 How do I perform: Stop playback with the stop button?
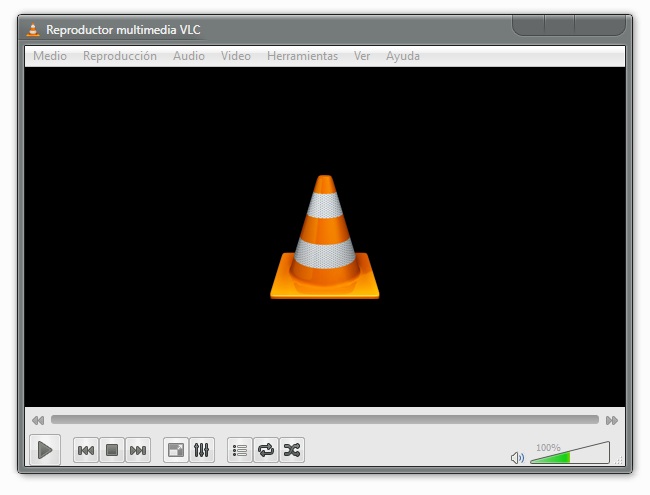112,450
